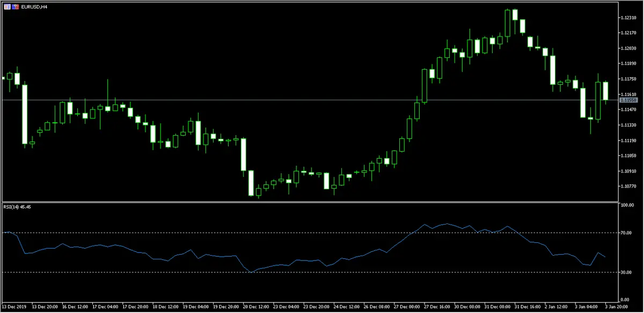Click the 1.10770 price scale label

(x=628, y=186)
